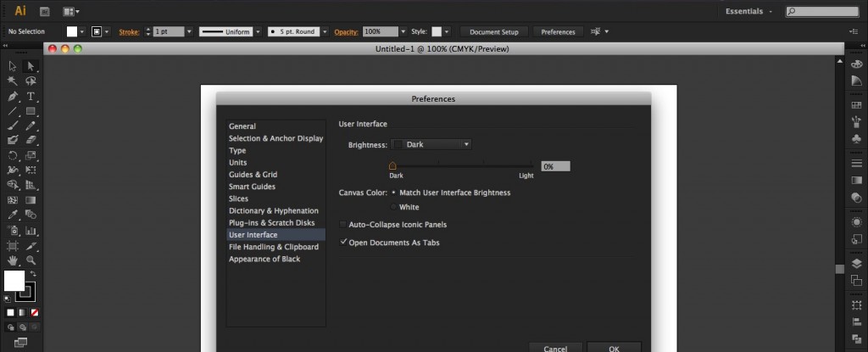Select the Zoom tool
Image resolution: width=868 pixels, height=352 pixels.
point(31,260)
